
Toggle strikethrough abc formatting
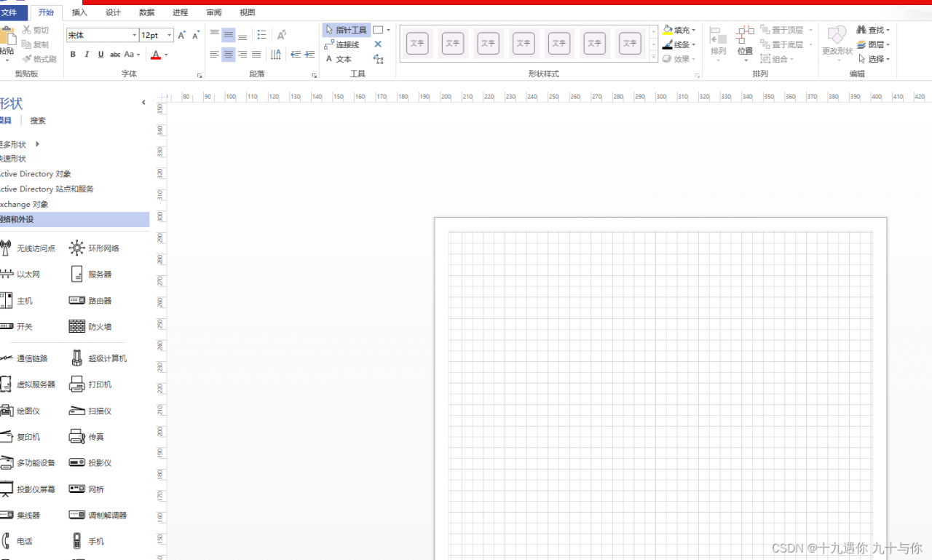[114, 55]
